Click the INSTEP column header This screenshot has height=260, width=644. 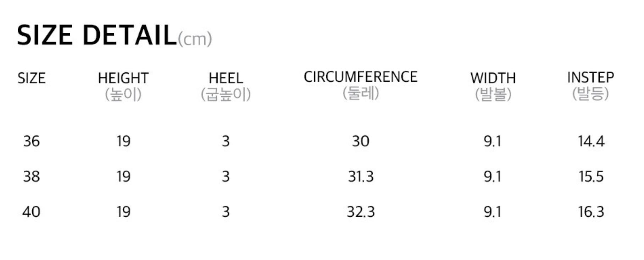tap(590, 77)
